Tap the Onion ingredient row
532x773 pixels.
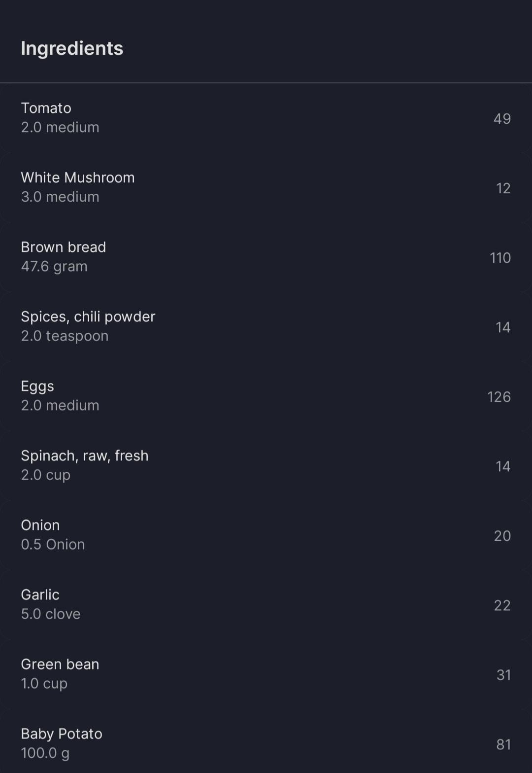click(266, 535)
